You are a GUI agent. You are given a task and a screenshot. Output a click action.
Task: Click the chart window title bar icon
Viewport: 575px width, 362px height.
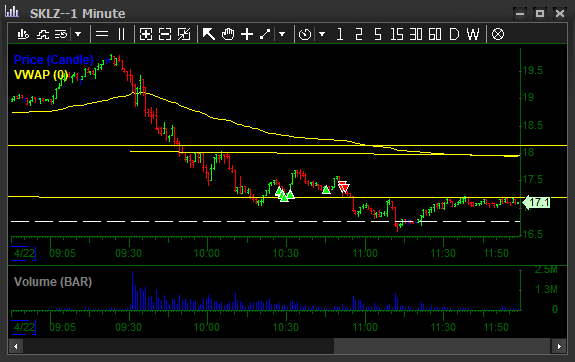tap(12, 11)
